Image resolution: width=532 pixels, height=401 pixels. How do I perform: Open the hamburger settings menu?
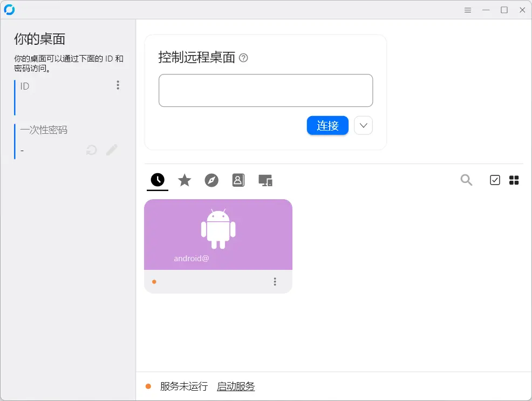pyautogui.click(x=468, y=10)
